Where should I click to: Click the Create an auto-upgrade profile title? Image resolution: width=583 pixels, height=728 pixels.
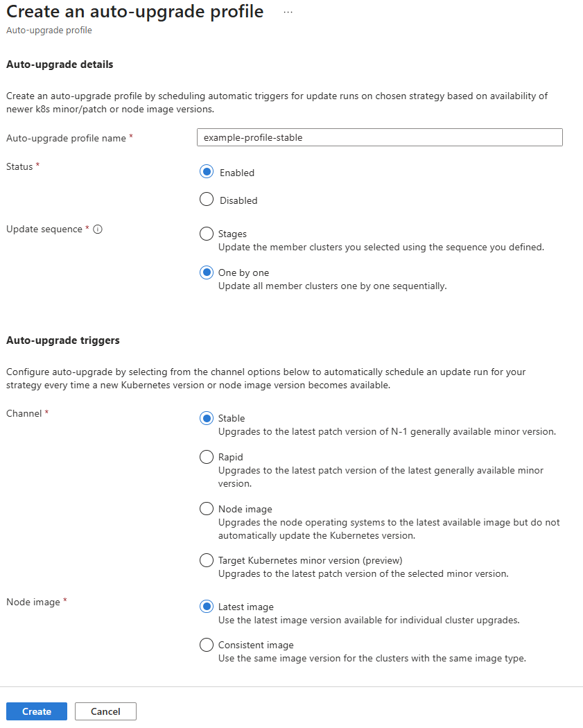(134, 12)
